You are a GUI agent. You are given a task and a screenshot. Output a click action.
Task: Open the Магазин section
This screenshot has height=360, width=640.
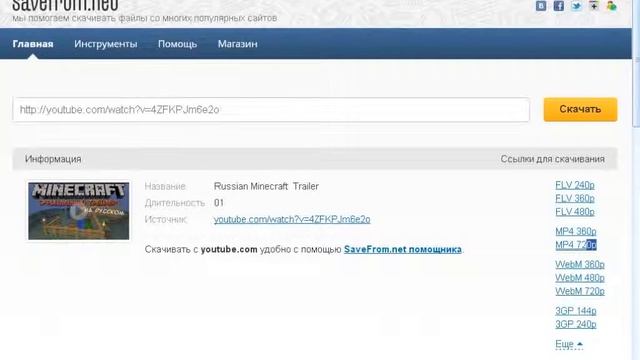point(238,44)
